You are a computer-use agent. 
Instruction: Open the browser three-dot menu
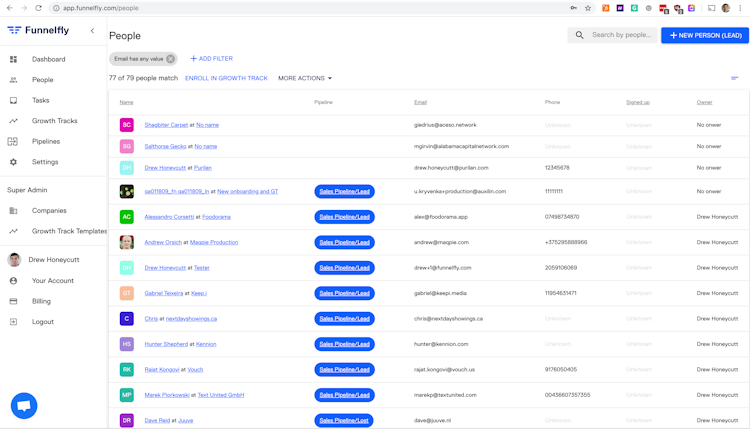[x=740, y=8]
